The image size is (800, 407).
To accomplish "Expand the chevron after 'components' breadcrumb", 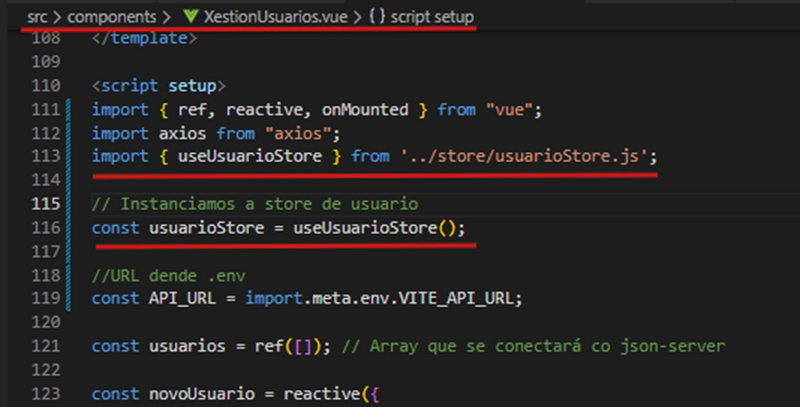I will pos(166,17).
